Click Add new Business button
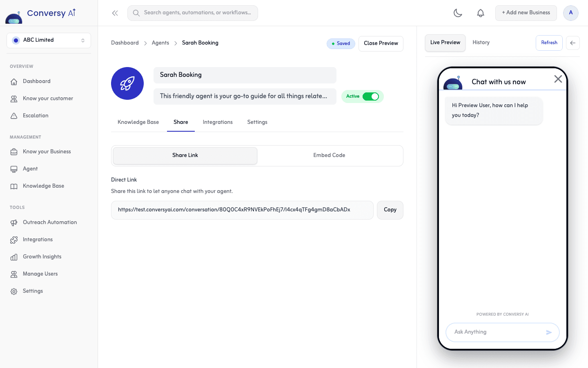 tap(526, 13)
